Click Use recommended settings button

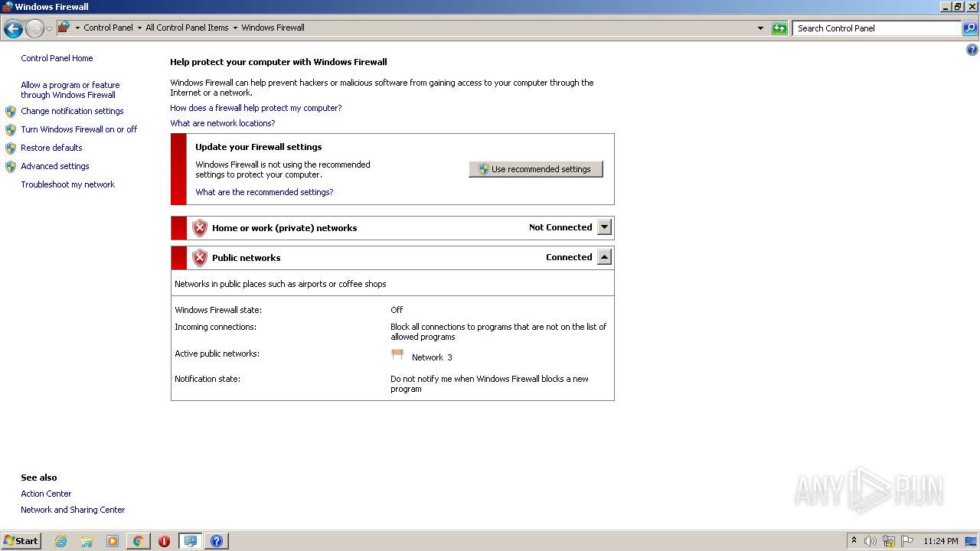tap(536, 169)
